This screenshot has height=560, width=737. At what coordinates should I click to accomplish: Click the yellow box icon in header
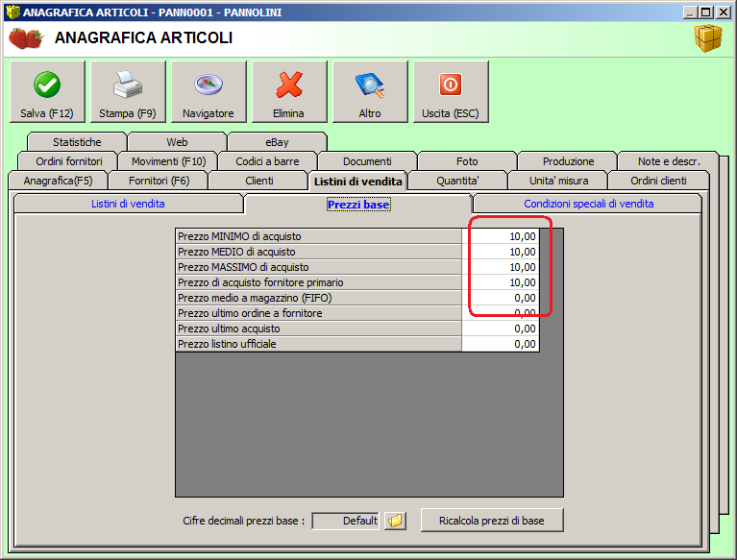pyautogui.click(x=708, y=38)
